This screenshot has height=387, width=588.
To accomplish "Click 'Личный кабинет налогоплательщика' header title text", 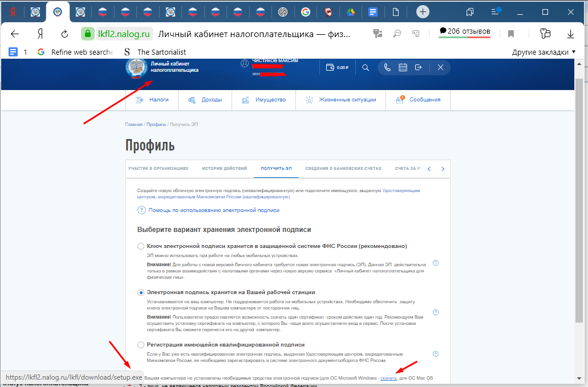I will [x=175, y=67].
